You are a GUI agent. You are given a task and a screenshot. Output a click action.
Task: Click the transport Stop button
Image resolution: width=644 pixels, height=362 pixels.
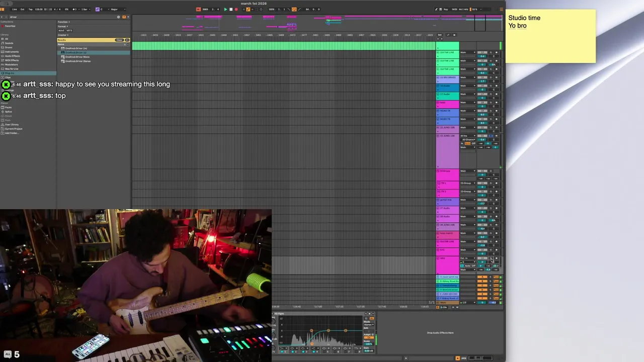pos(231,9)
